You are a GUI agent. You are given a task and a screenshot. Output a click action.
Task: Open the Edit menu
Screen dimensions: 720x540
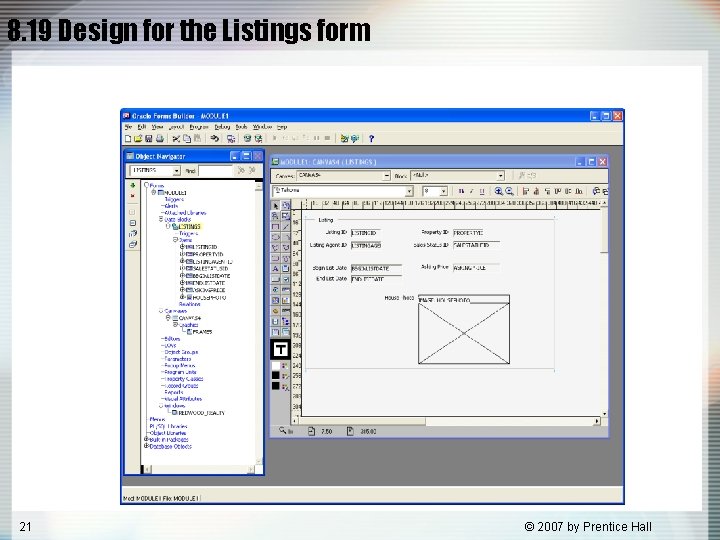pos(142,127)
